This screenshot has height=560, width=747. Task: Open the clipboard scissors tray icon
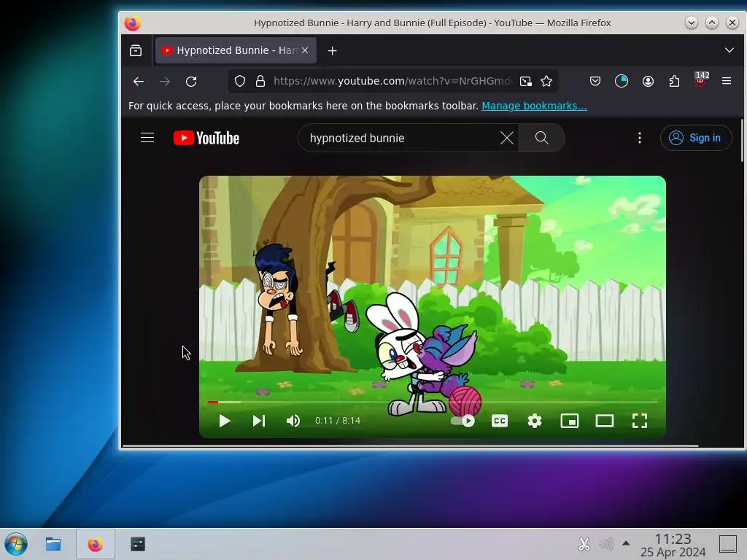(584, 544)
